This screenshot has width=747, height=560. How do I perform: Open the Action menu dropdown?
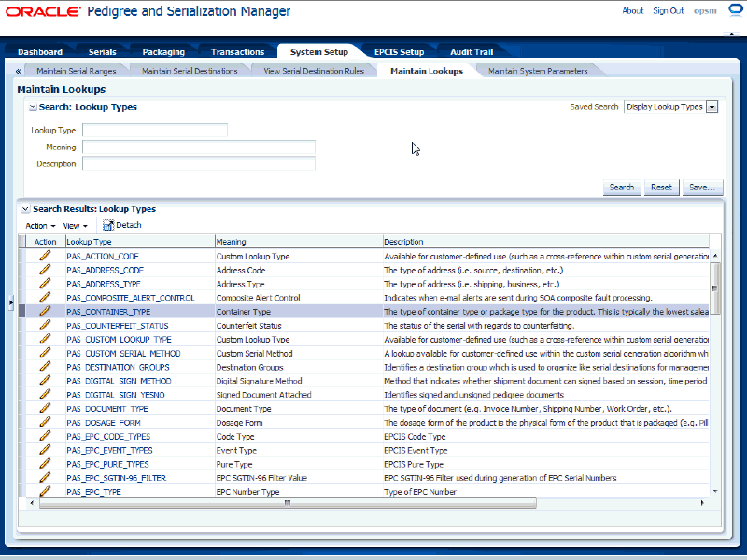(x=40, y=226)
